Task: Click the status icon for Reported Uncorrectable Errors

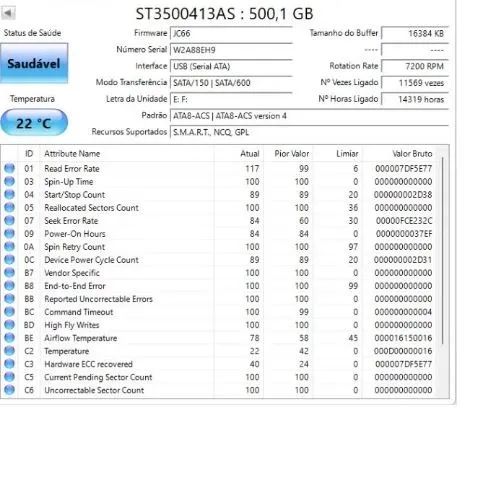Action: tap(9, 298)
